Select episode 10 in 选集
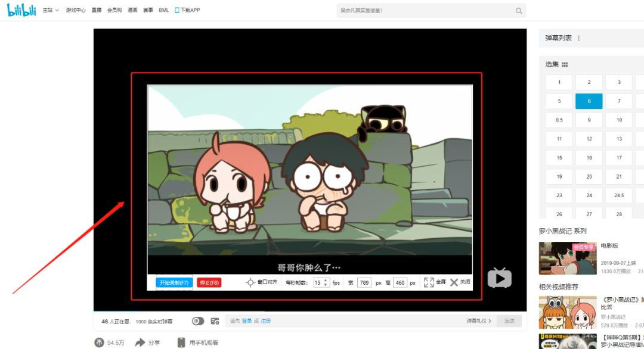 point(619,120)
